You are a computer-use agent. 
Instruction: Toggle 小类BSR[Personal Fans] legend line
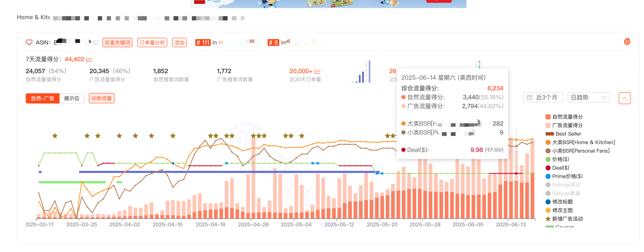pyautogui.click(x=577, y=151)
